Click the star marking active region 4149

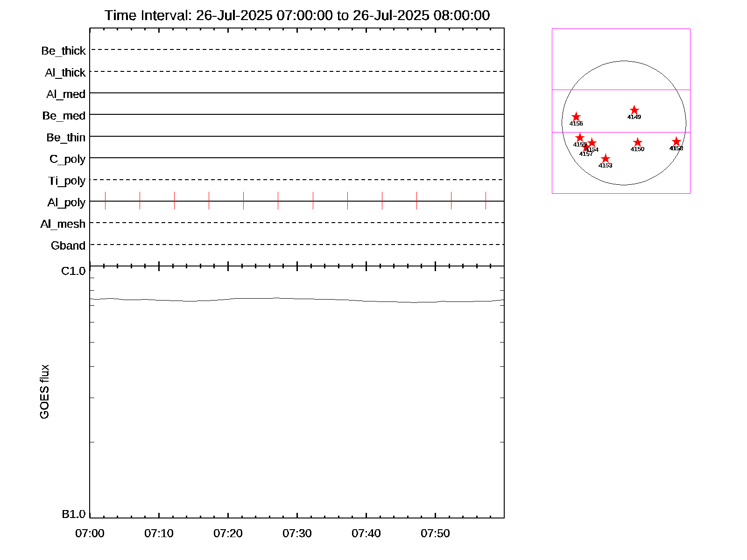pos(634,110)
